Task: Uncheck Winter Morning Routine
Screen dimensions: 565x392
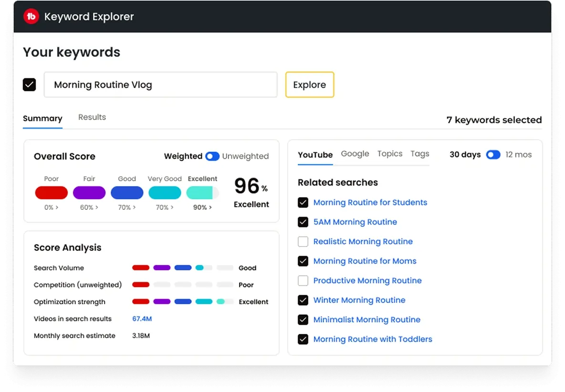Action: tap(303, 300)
